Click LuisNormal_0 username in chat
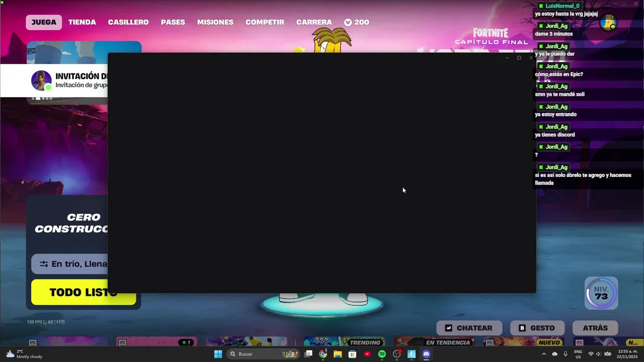 tap(562, 6)
